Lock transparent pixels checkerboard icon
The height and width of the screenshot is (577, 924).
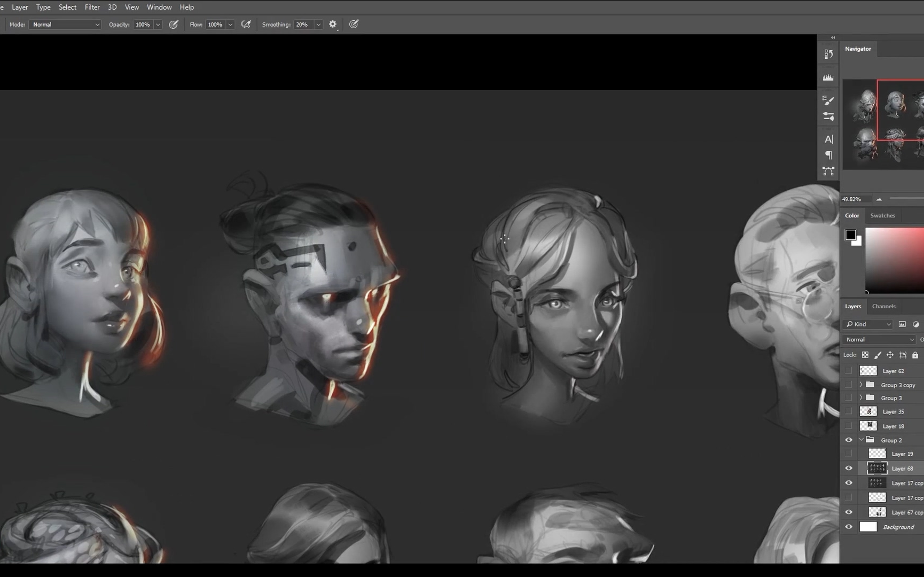pos(865,355)
